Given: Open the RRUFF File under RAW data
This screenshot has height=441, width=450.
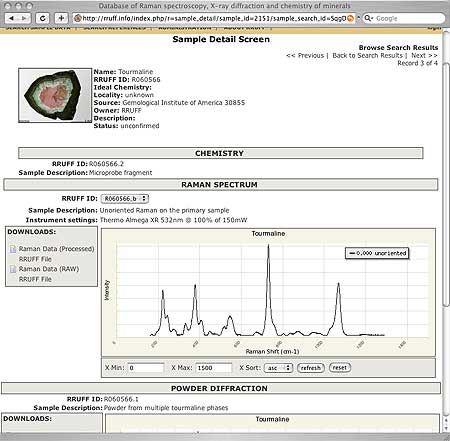Looking at the screenshot, I should click(35, 279).
